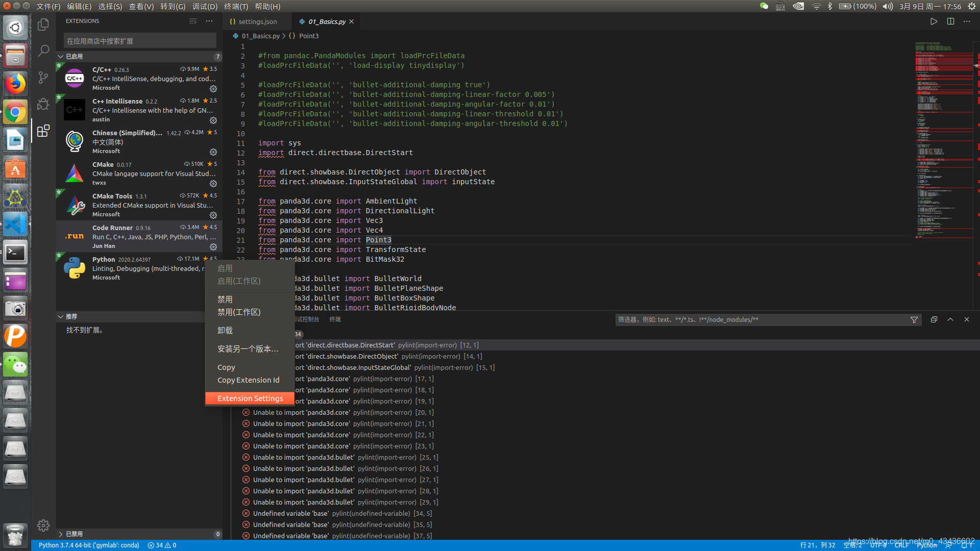Select the Run and Debug icon
Image resolution: width=980 pixels, height=551 pixels.
43,104
